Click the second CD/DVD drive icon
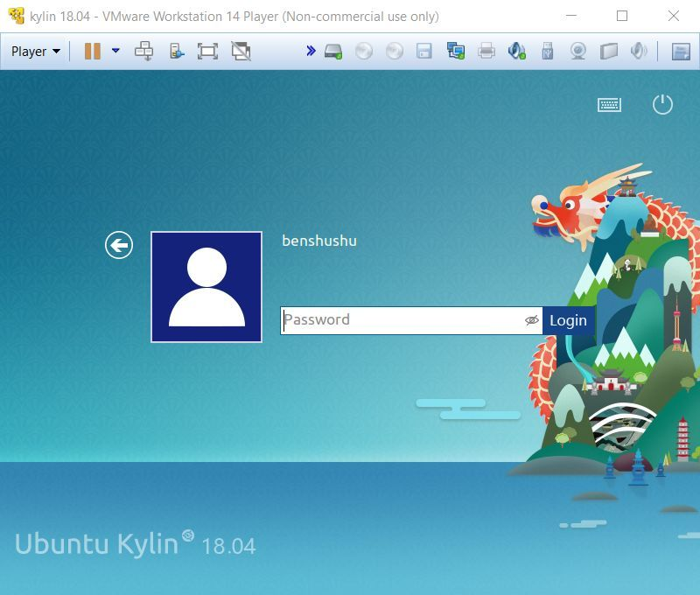 395,51
